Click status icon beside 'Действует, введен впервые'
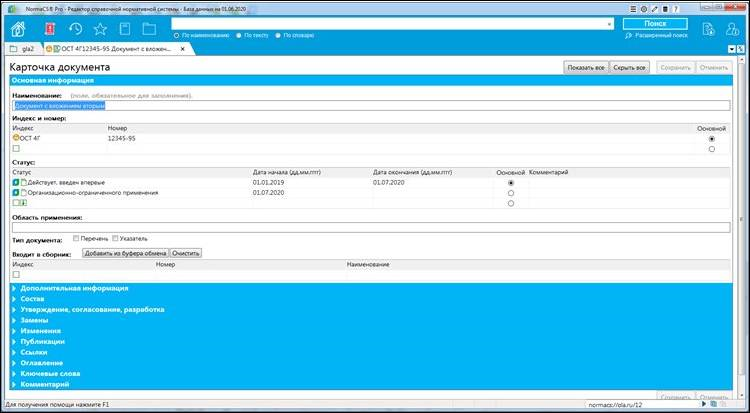This screenshot has height=413, width=750. coord(16,183)
